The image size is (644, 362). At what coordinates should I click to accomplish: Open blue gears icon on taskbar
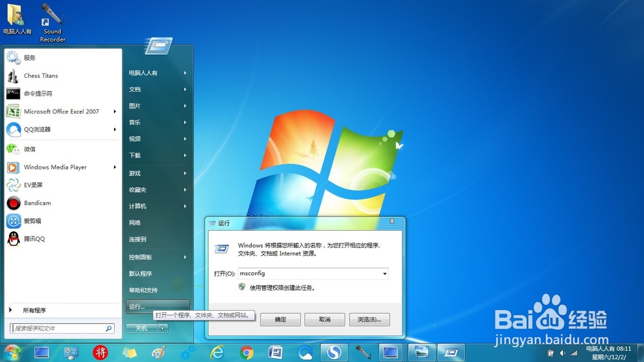(x=188, y=352)
